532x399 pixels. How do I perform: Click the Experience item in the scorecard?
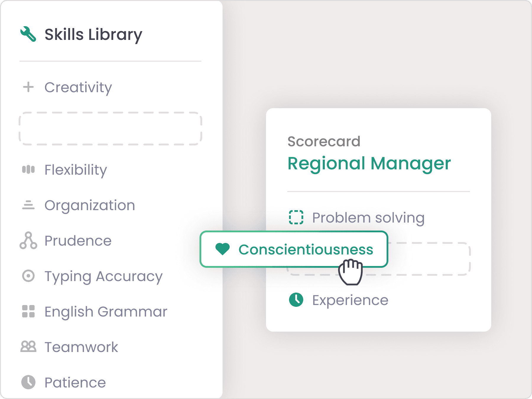point(350,300)
